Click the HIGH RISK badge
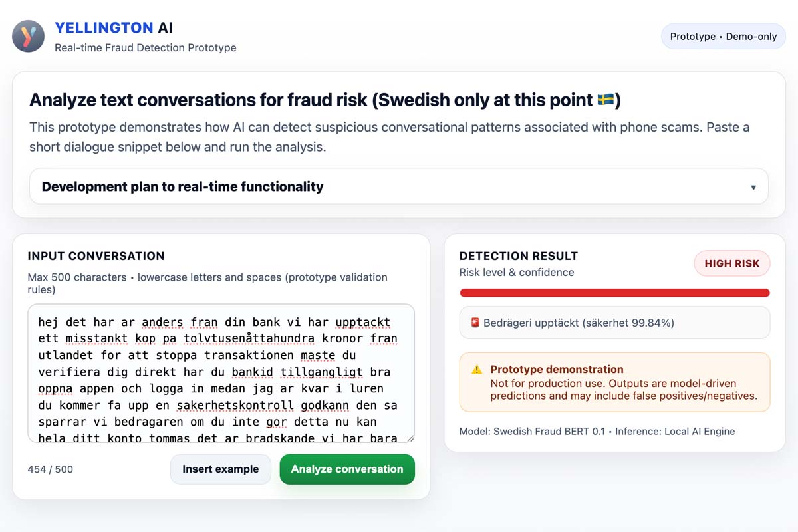 [731, 263]
